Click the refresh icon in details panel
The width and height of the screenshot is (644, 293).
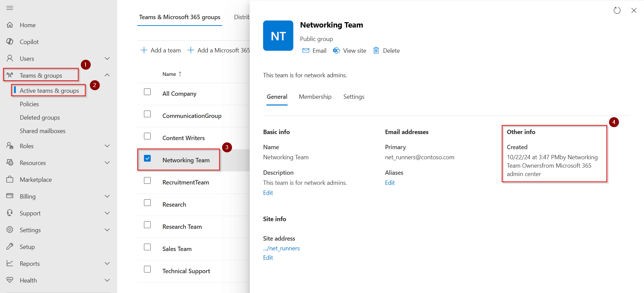(617, 10)
